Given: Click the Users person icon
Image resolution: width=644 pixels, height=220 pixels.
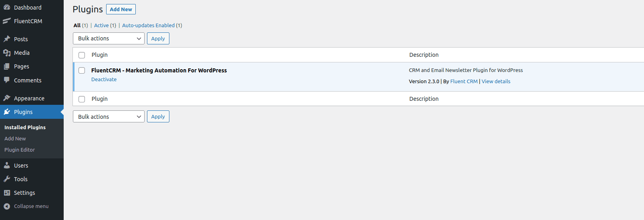Looking at the screenshot, I should 7,165.
